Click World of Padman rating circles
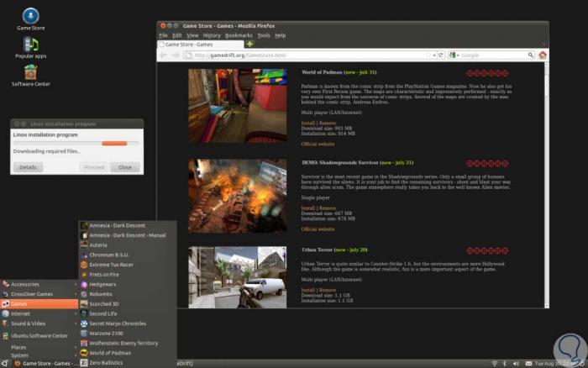588x368 pixels. tap(487, 73)
